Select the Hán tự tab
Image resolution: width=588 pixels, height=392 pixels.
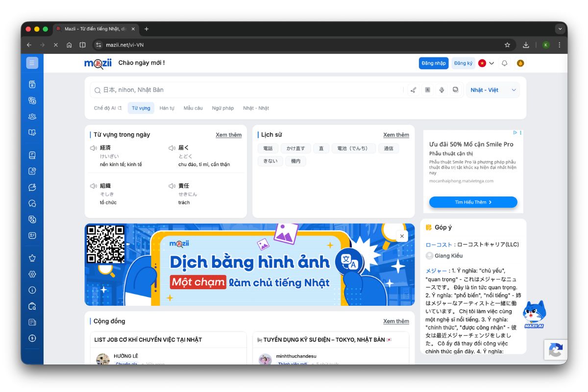click(x=167, y=108)
